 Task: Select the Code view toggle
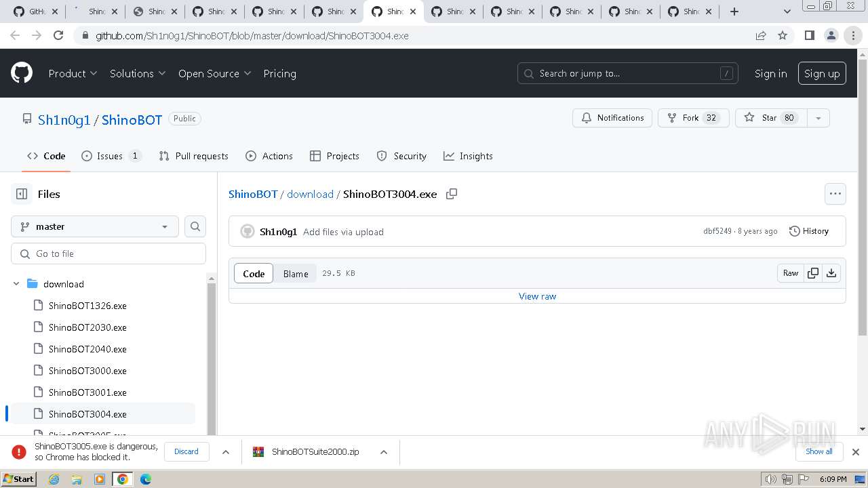254,274
